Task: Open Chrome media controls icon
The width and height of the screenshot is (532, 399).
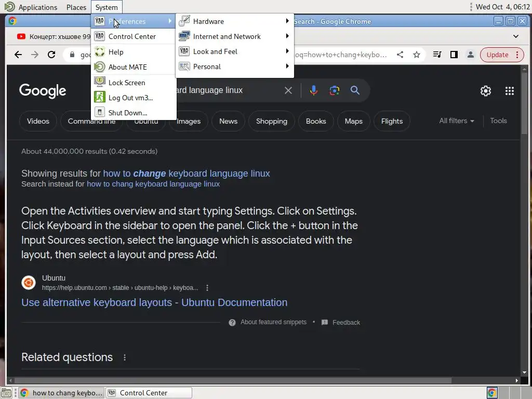Action: [x=437, y=55]
